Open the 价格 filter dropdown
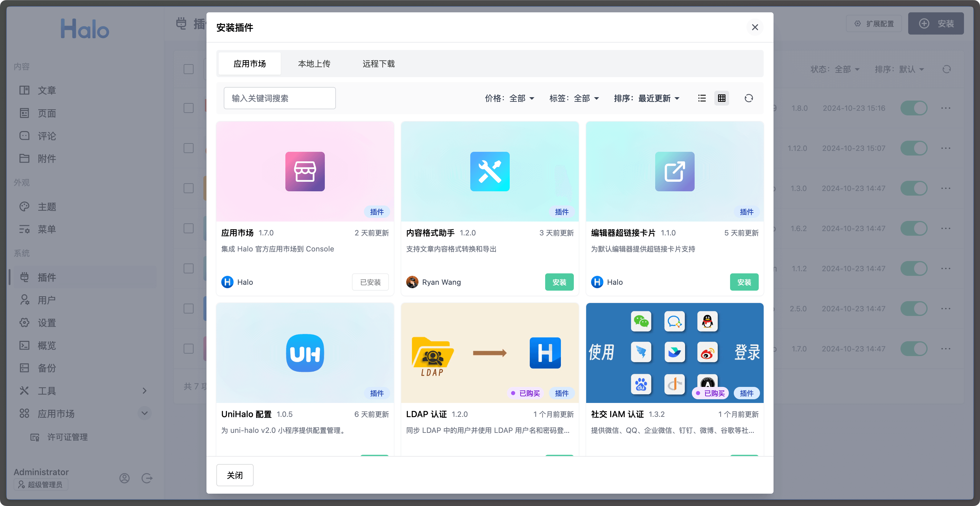Viewport: 980px width, 506px height. coord(510,98)
